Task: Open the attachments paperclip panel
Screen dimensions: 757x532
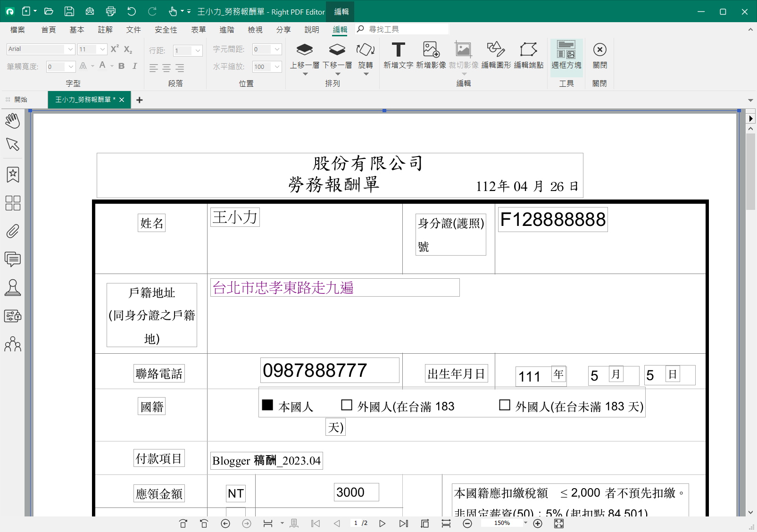Action: (13, 231)
